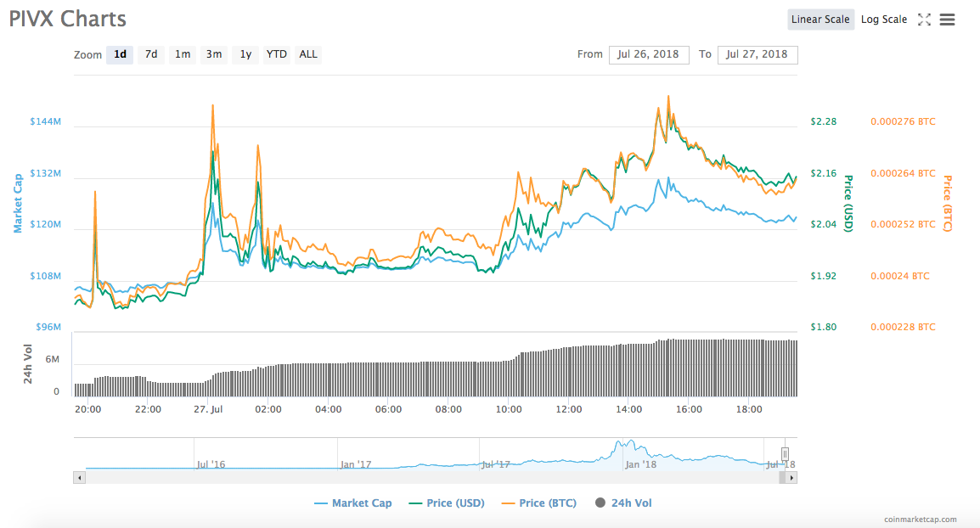Set zoom to ALL
980x528 pixels.
308,54
